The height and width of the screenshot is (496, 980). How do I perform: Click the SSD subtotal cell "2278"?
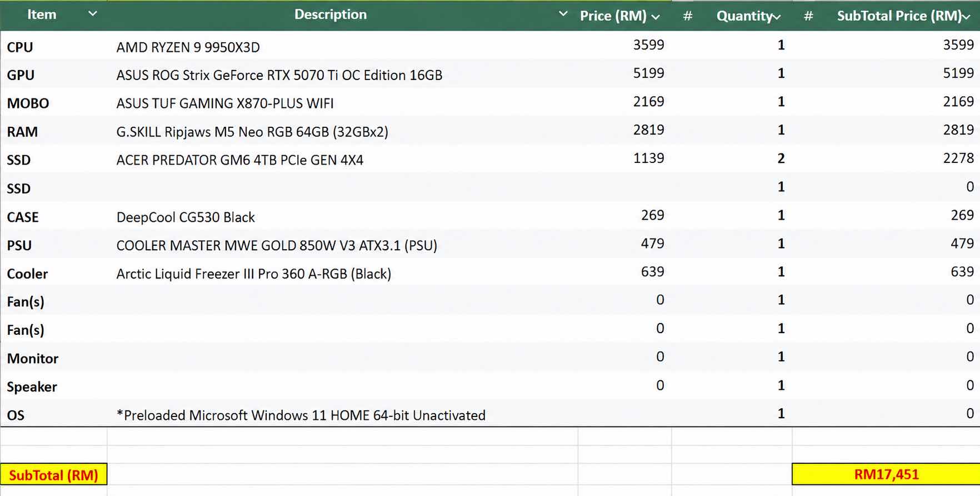click(x=958, y=158)
